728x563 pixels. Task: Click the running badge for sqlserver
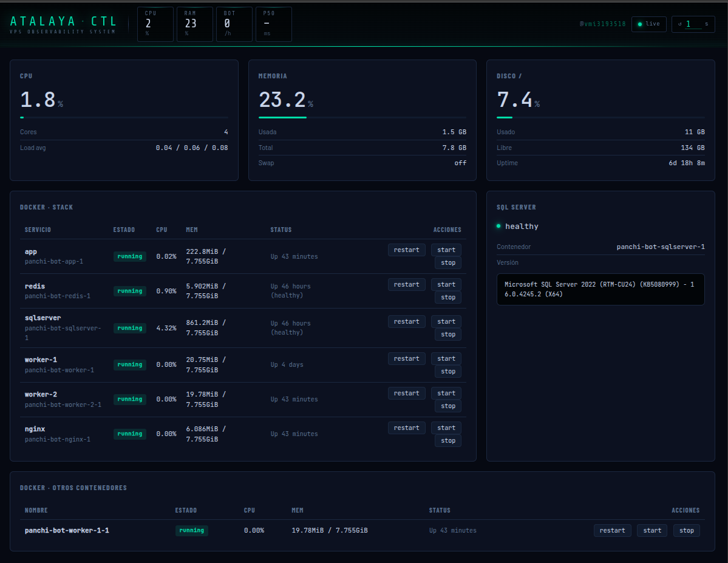(130, 328)
